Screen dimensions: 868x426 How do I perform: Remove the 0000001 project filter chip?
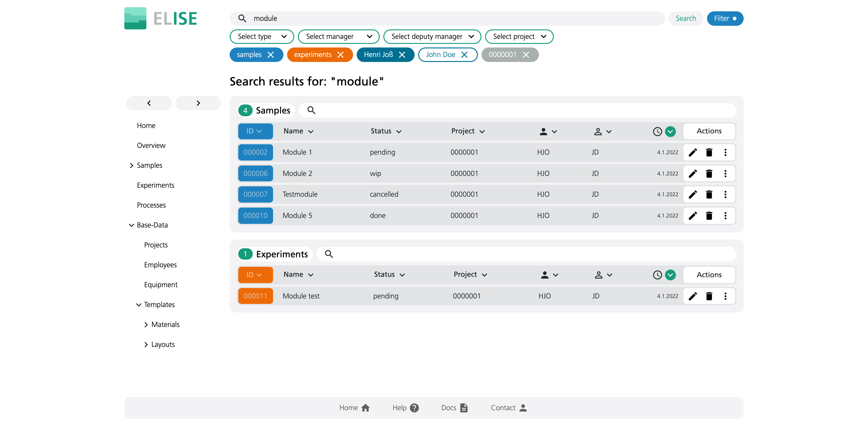(x=526, y=54)
